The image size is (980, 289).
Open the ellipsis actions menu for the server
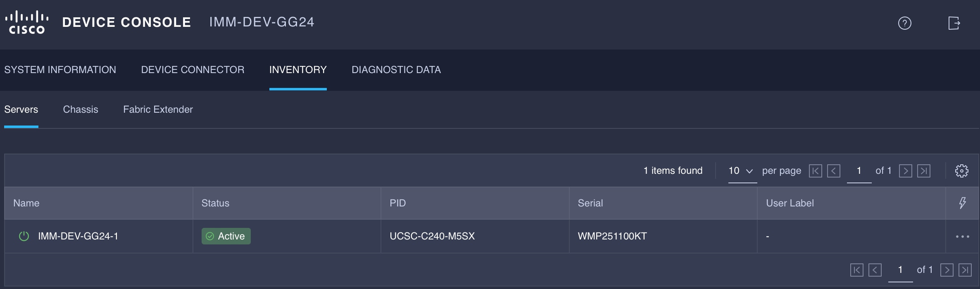(961, 236)
